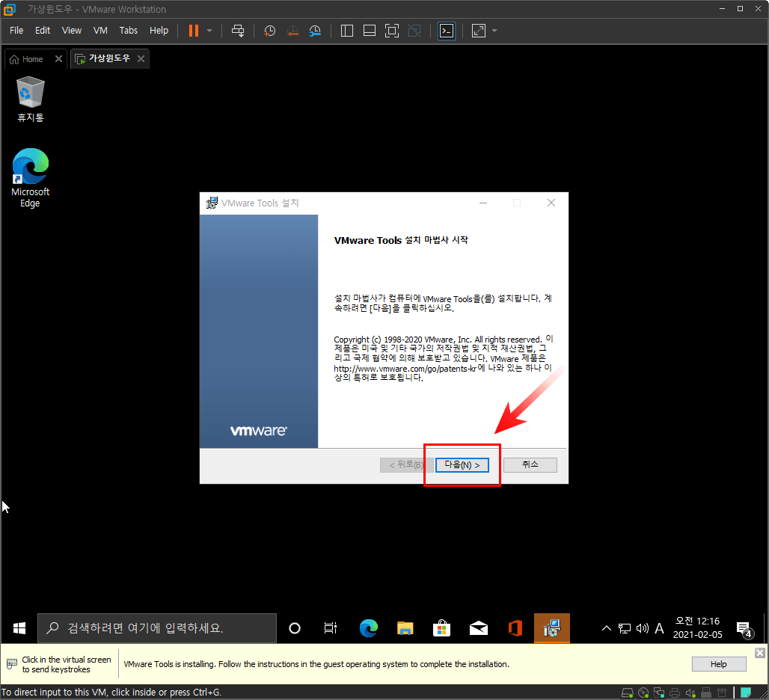Click the printer status bar icon

(x=675, y=693)
